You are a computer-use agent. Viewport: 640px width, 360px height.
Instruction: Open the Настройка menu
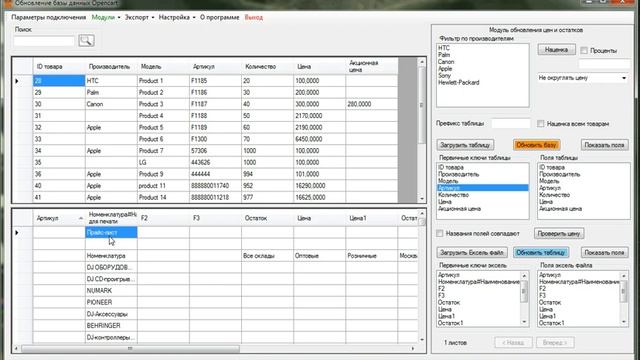coord(177,18)
